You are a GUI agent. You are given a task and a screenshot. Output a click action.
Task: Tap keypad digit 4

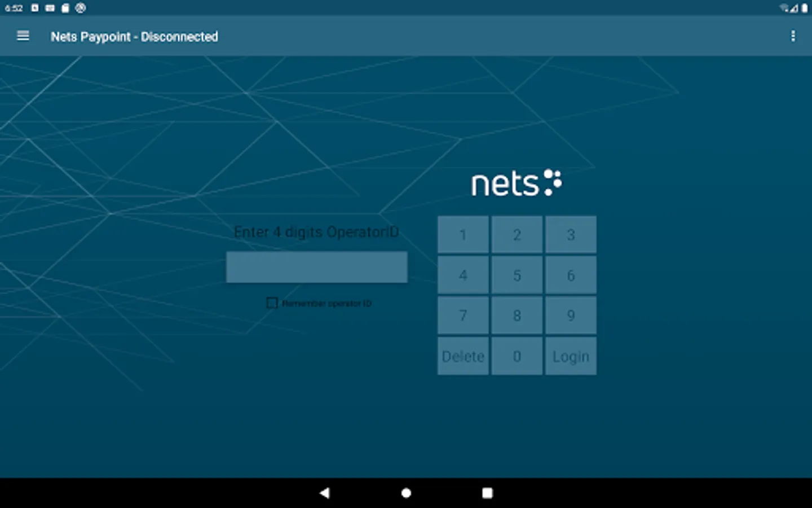click(x=463, y=275)
